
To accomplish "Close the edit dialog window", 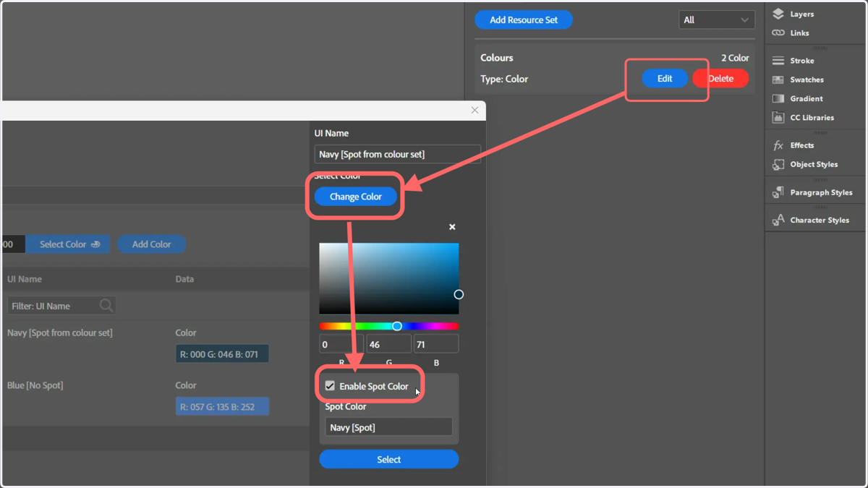I will 475,110.
